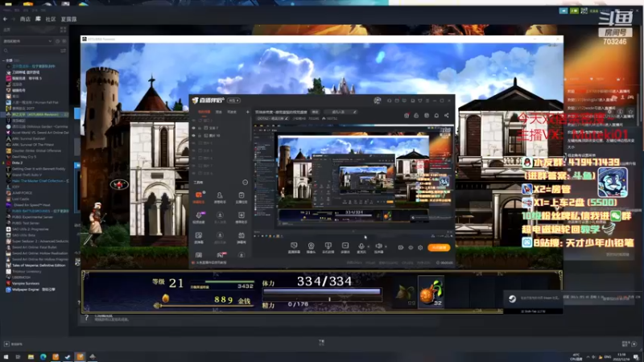This screenshot has height=362, width=644.
Task: Click the game's question mark help icon
Action: (87, 318)
